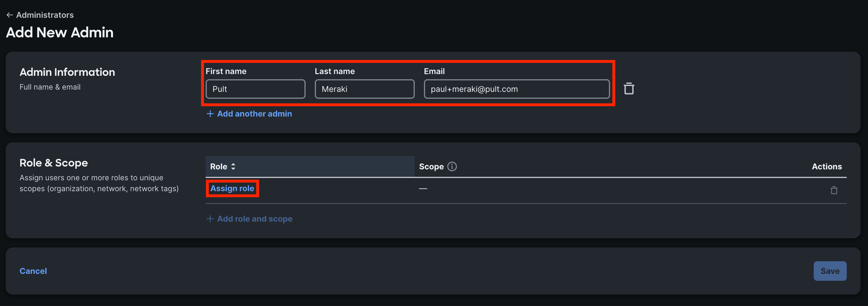Go back to the Administrators page
Viewport: 868px width, 306px height.
[45, 15]
